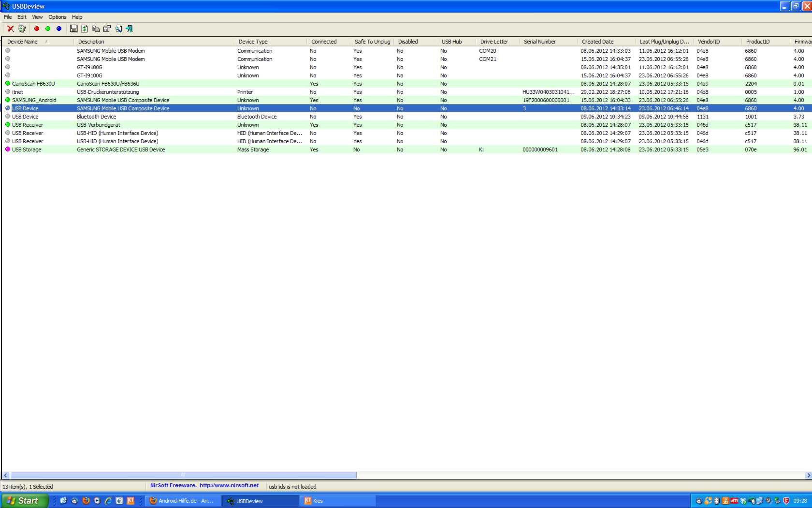This screenshot has width=812, height=508.
Task: Open the View menu
Action: coord(37,17)
